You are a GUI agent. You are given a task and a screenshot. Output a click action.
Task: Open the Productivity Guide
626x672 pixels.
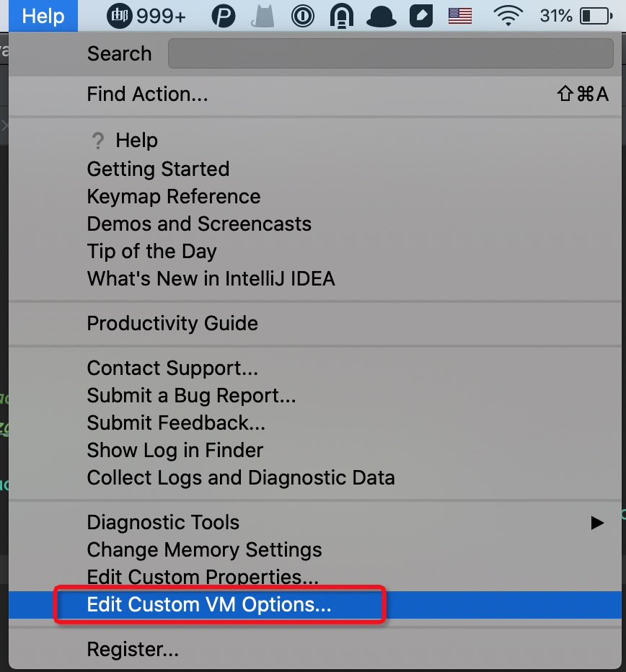pyautogui.click(x=315, y=323)
